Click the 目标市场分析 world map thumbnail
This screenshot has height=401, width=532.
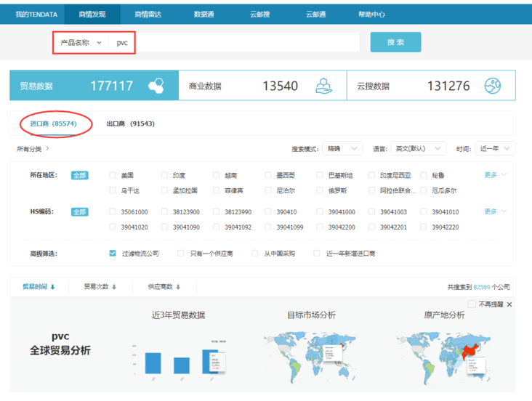[x=312, y=356]
